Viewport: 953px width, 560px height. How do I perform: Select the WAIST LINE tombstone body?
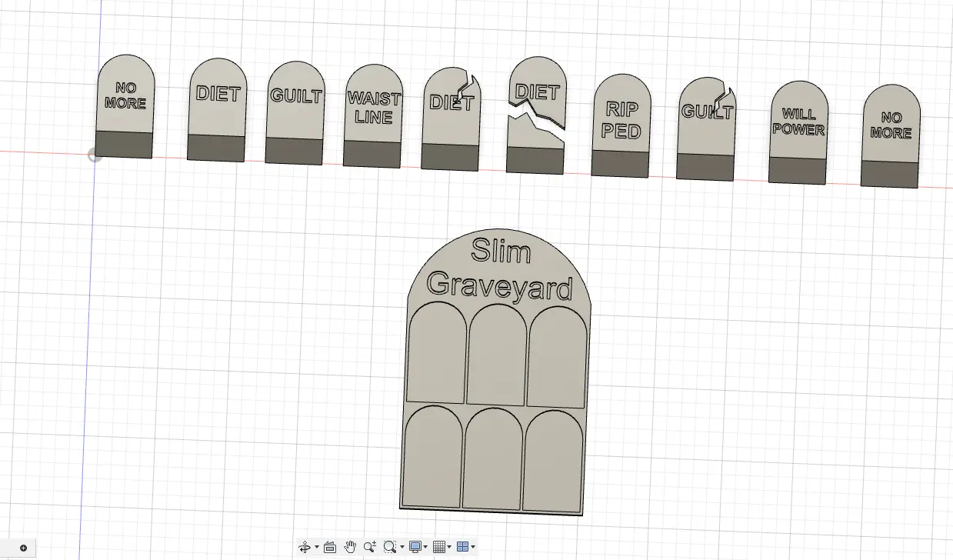[372, 116]
